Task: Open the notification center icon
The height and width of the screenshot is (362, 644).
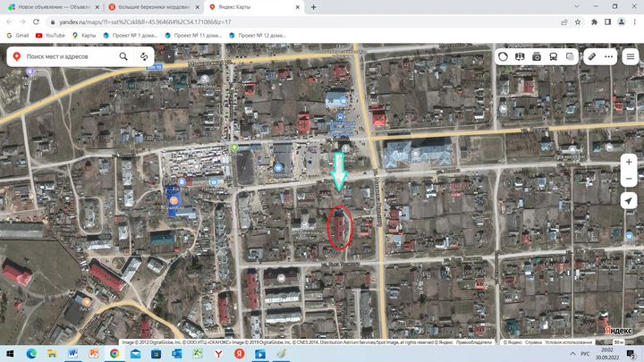Action: 631,354
